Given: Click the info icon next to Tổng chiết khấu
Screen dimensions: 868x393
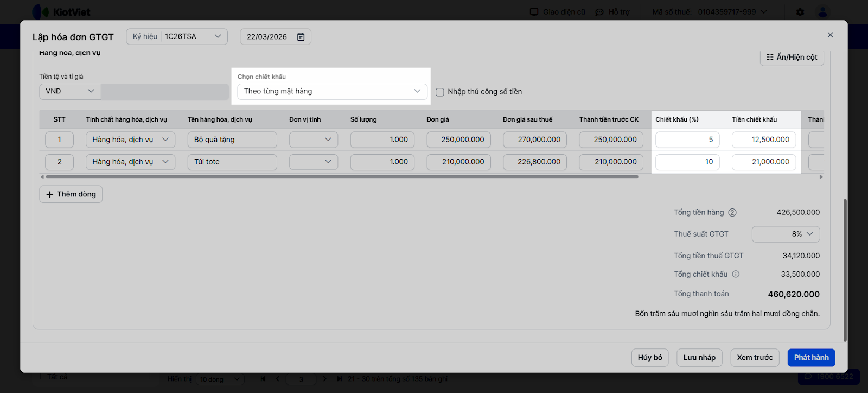Looking at the screenshot, I should pos(736,275).
